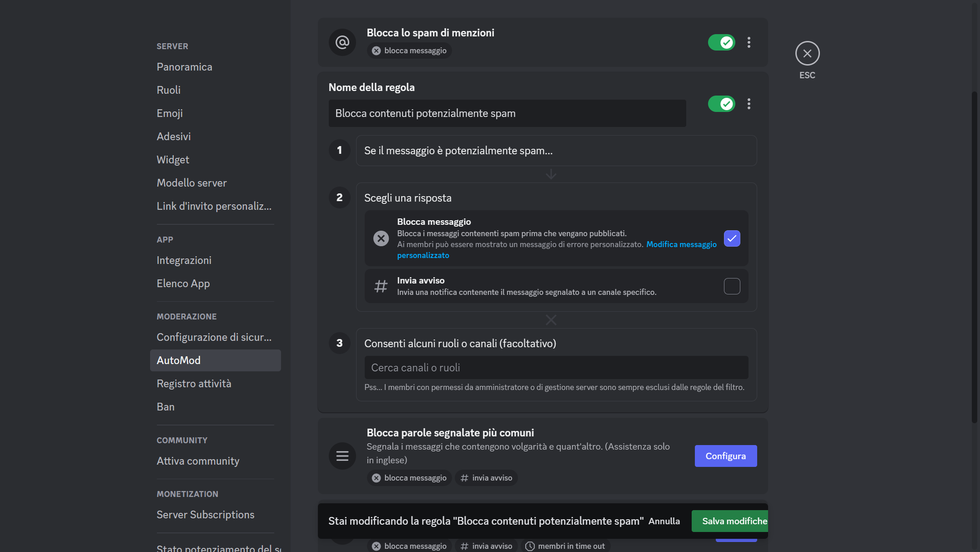This screenshot has height=552, width=980.
Task: Disable the Blocca lo spam di menzioni toggle
Action: [x=721, y=42]
